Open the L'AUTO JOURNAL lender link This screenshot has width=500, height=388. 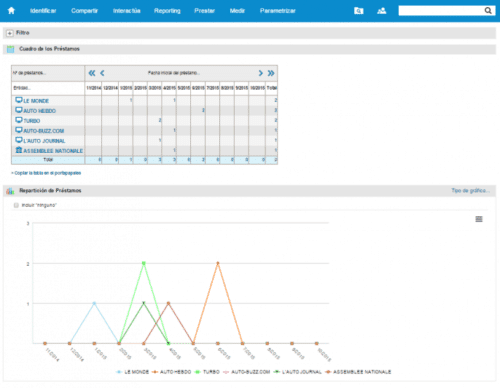point(44,141)
